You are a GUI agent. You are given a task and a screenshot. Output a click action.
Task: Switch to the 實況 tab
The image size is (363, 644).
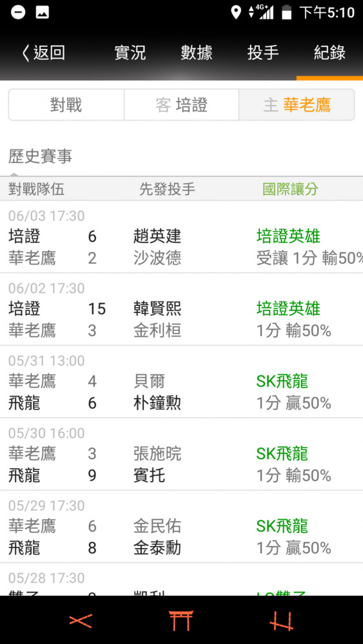130,53
